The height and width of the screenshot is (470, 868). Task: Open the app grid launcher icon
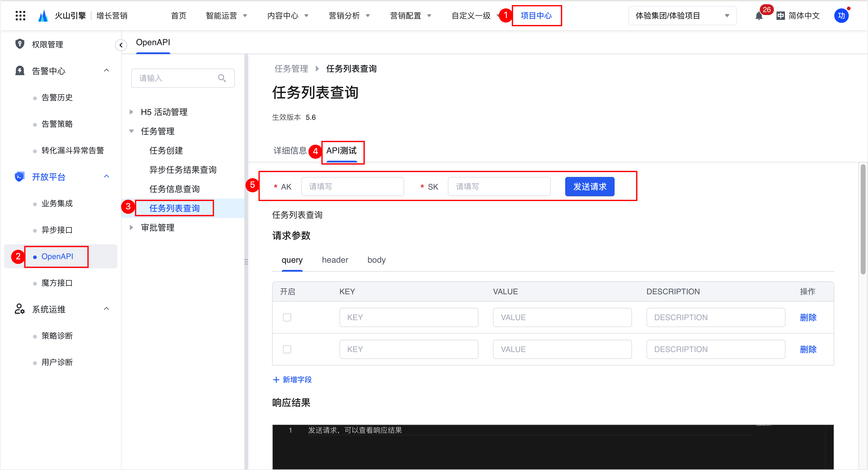click(x=20, y=16)
